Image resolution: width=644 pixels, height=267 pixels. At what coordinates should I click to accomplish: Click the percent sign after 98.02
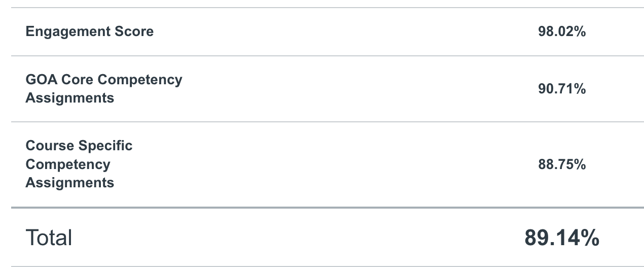click(580, 31)
